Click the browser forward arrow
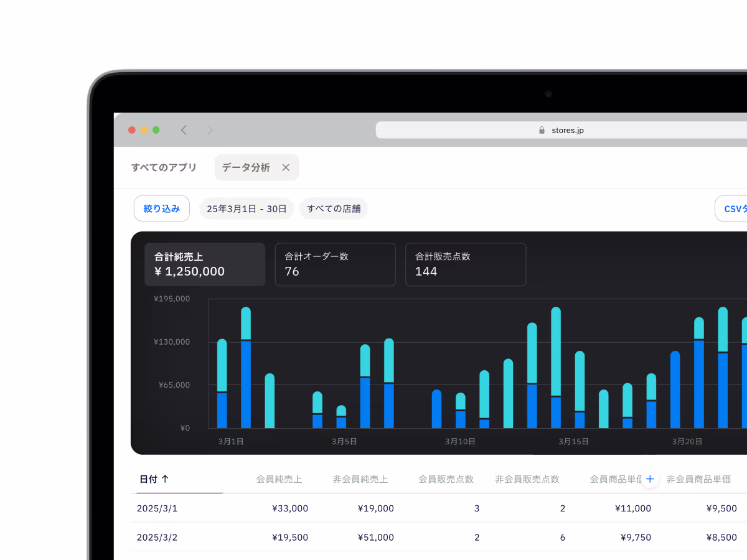747x560 pixels. point(210,130)
